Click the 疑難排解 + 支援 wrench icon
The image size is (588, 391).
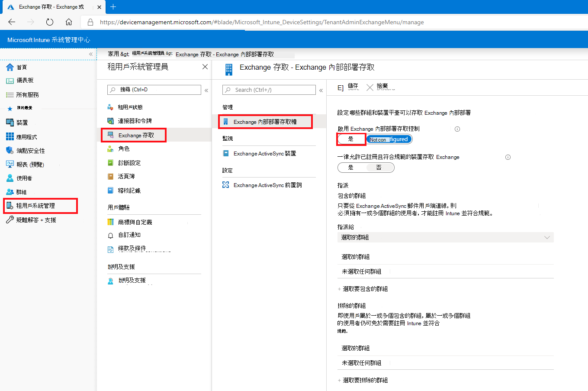click(10, 220)
